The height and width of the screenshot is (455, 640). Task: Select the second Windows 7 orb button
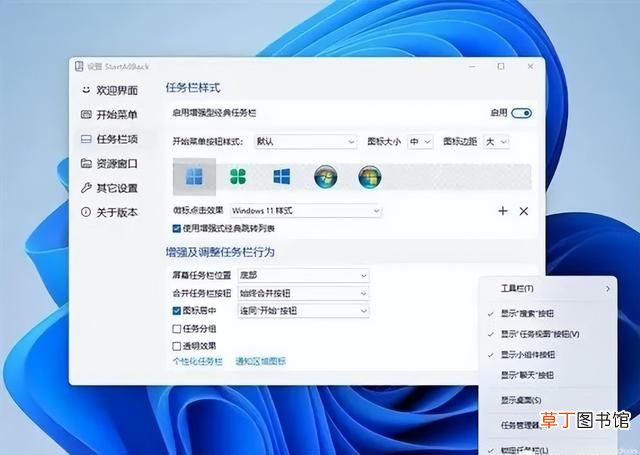tap(369, 177)
